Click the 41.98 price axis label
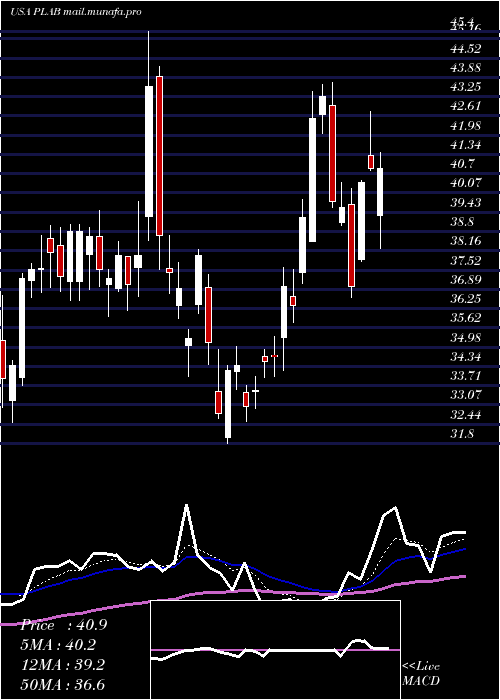Image resolution: width=500 pixels, height=700 pixels. [x=466, y=126]
